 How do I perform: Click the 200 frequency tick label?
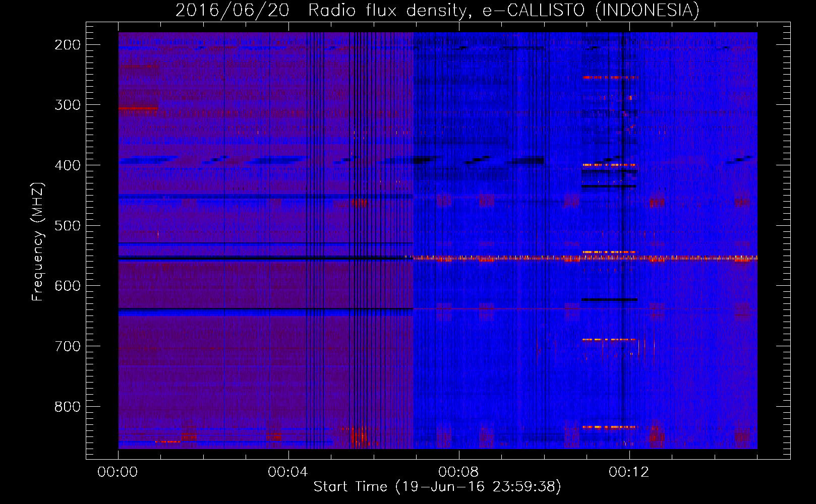68,45
